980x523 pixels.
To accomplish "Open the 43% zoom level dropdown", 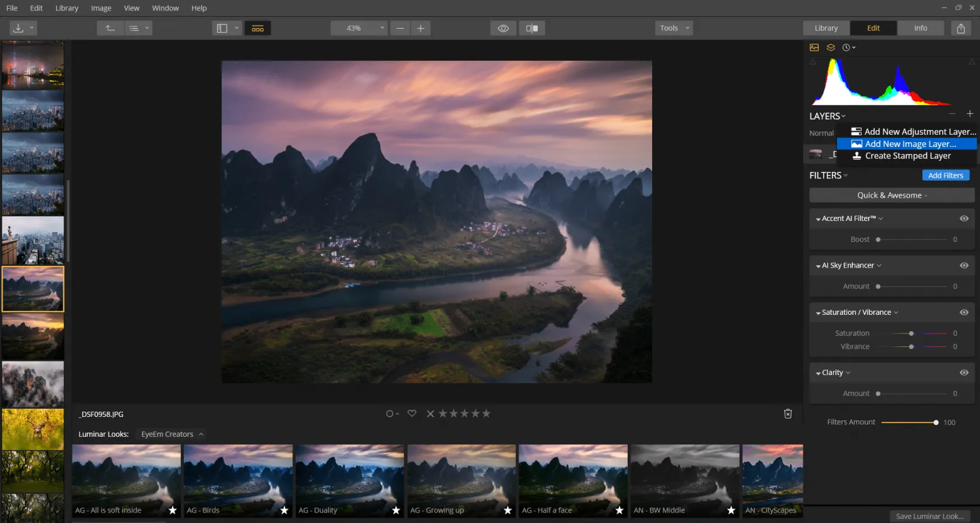I will 359,28.
